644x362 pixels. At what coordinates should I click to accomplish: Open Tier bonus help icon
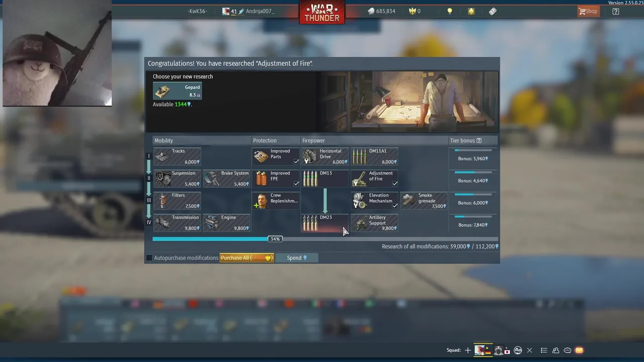[479, 141]
